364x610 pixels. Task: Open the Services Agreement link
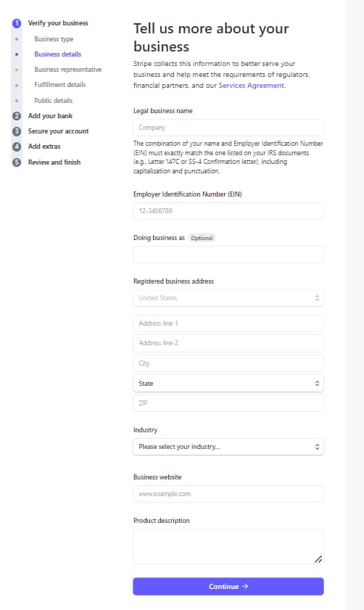coord(251,85)
